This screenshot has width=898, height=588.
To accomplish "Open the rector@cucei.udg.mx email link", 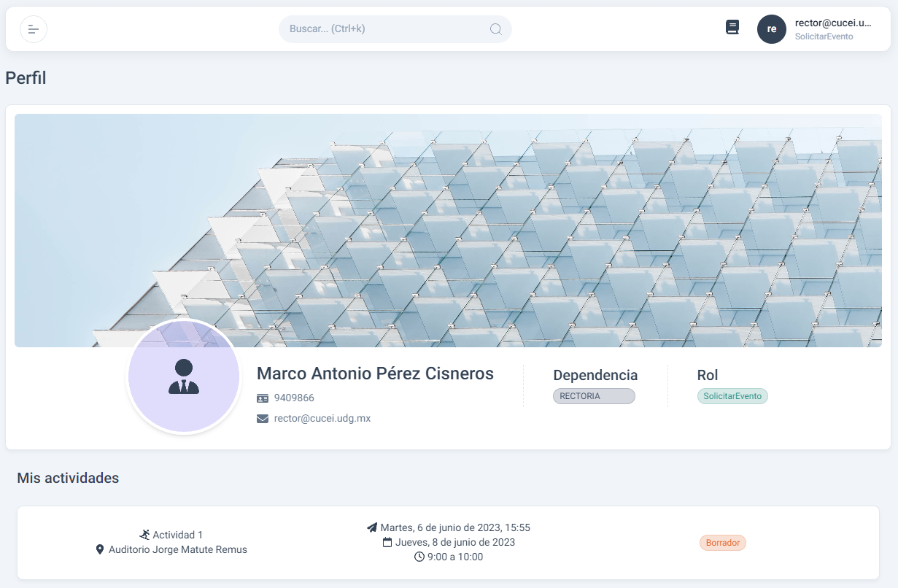I will click(322, 419).
